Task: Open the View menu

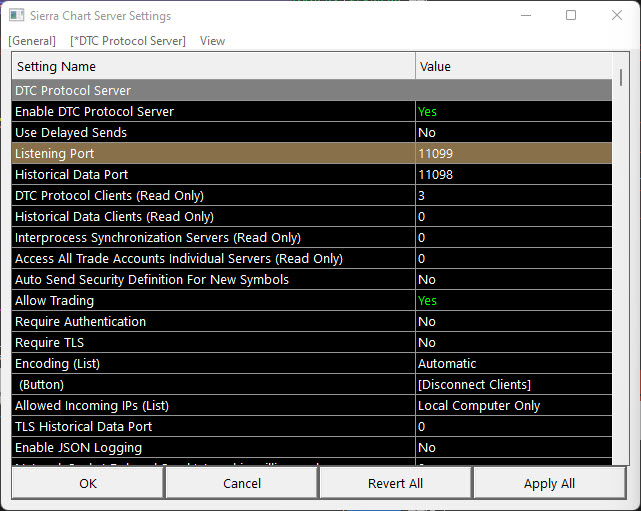Action: coord(212,41)
